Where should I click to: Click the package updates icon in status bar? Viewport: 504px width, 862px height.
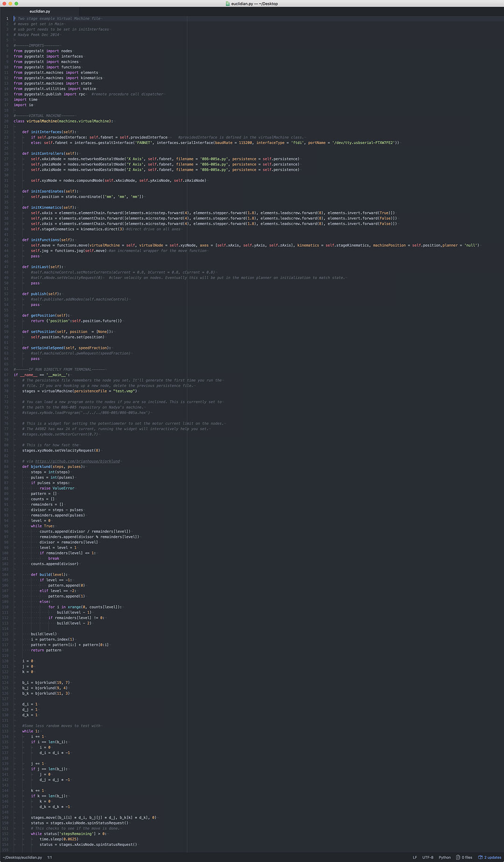point(480,857)
